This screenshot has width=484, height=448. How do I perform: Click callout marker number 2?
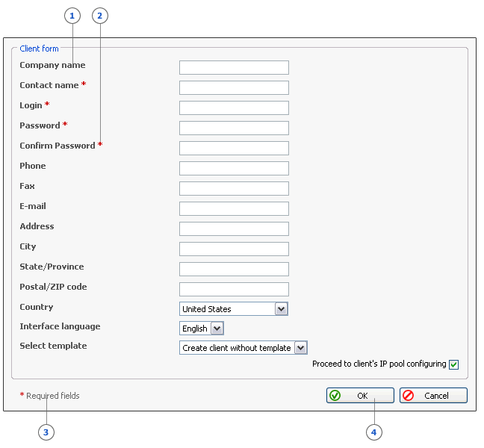click(100, 16)
